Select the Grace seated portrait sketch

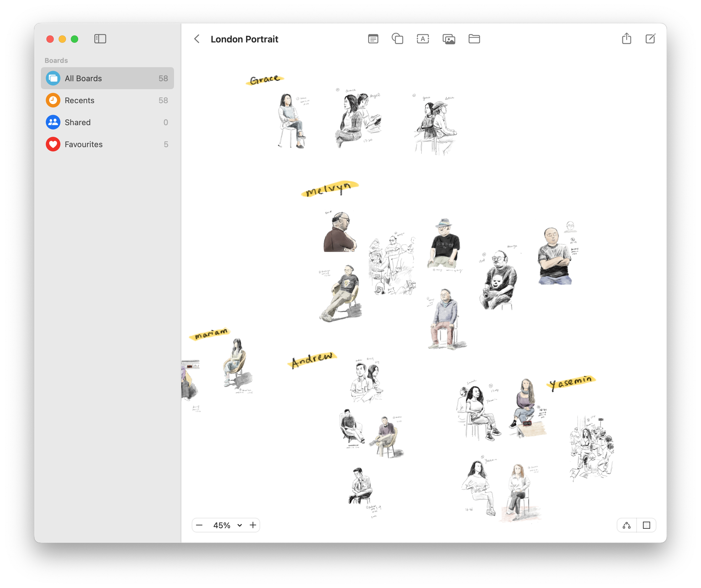(x=291, y=121)
